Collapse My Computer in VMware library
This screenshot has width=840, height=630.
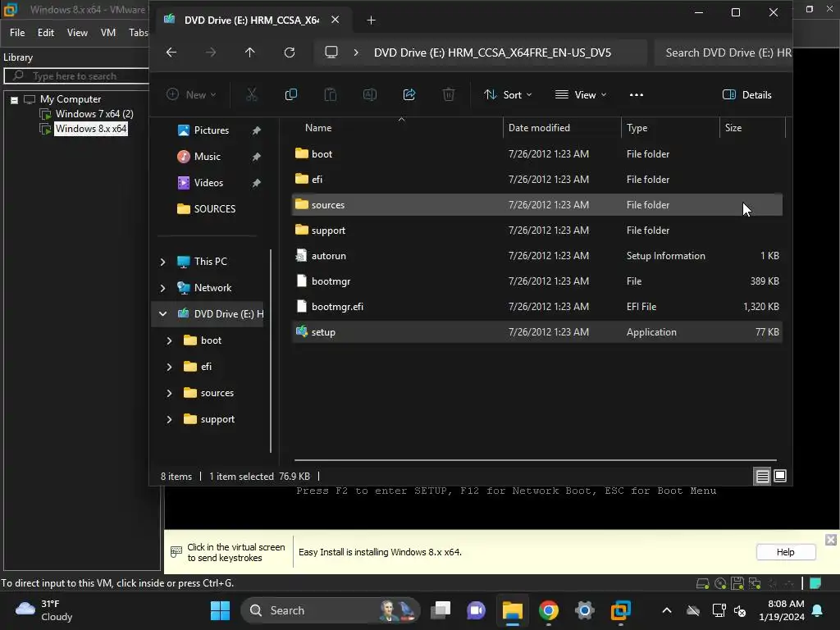[15, 99]
